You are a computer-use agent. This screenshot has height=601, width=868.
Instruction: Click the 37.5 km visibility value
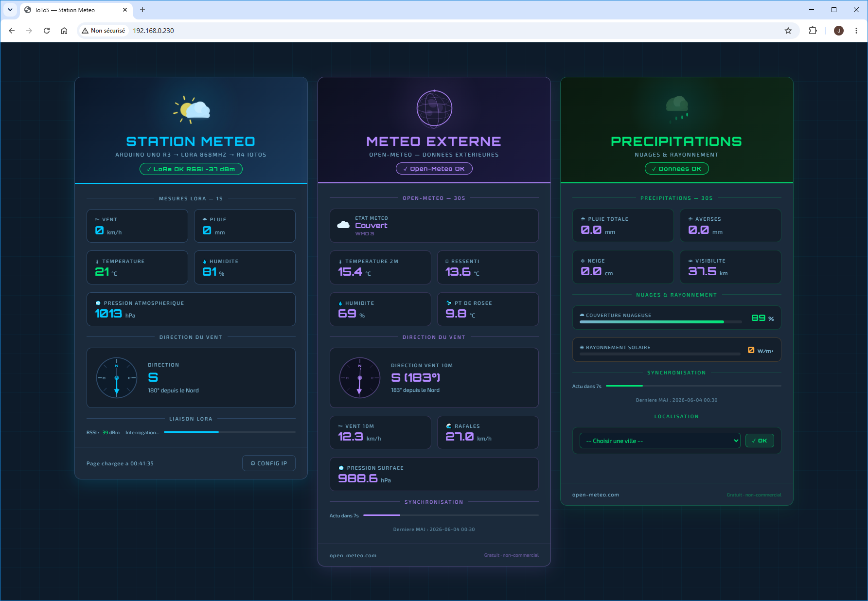(708, 271)
